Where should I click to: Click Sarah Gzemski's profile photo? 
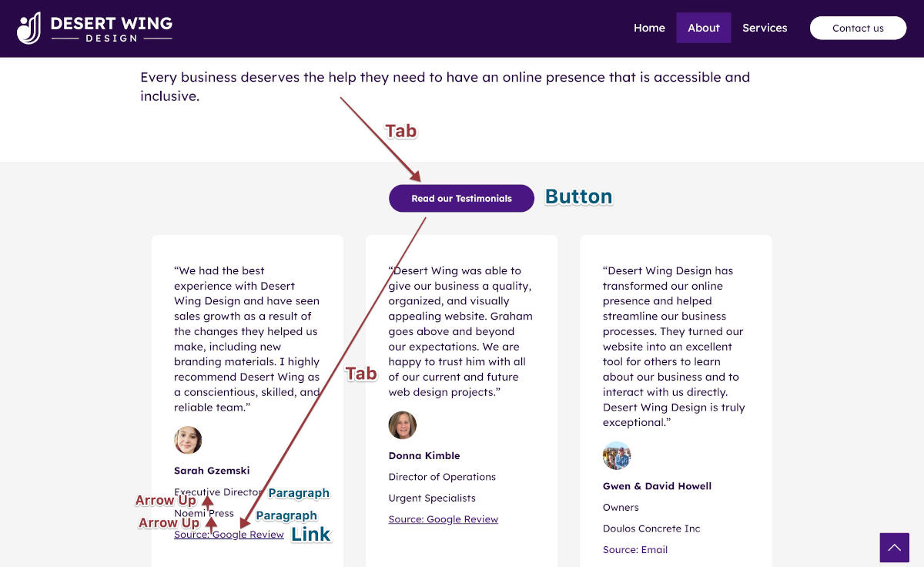tap(188, 439)
